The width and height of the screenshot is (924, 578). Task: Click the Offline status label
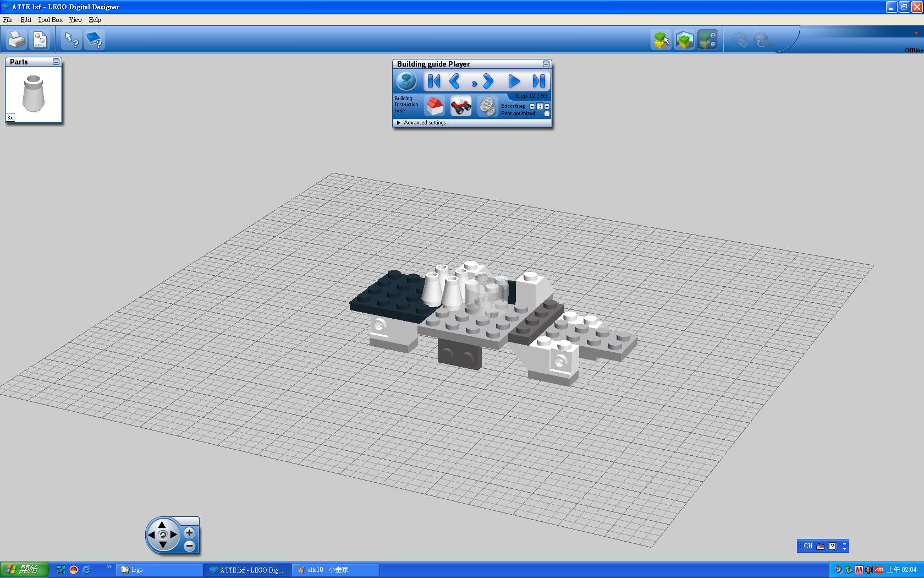click(x=914, y=50)
